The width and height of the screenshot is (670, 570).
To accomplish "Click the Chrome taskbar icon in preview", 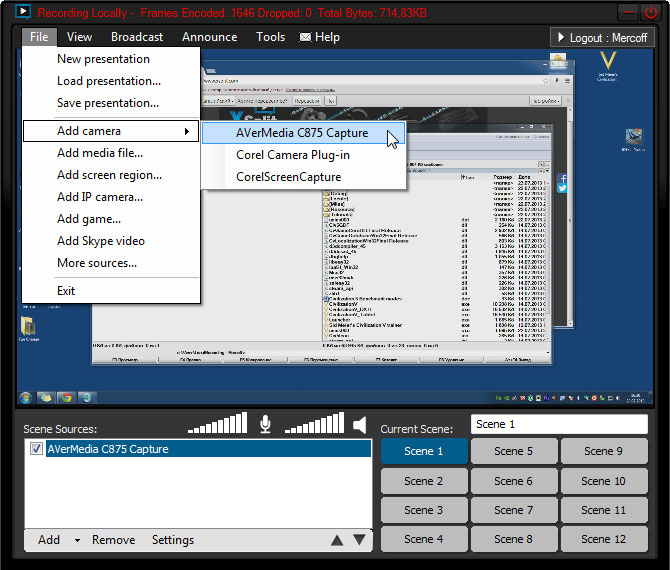I will [x=66, y=398].
